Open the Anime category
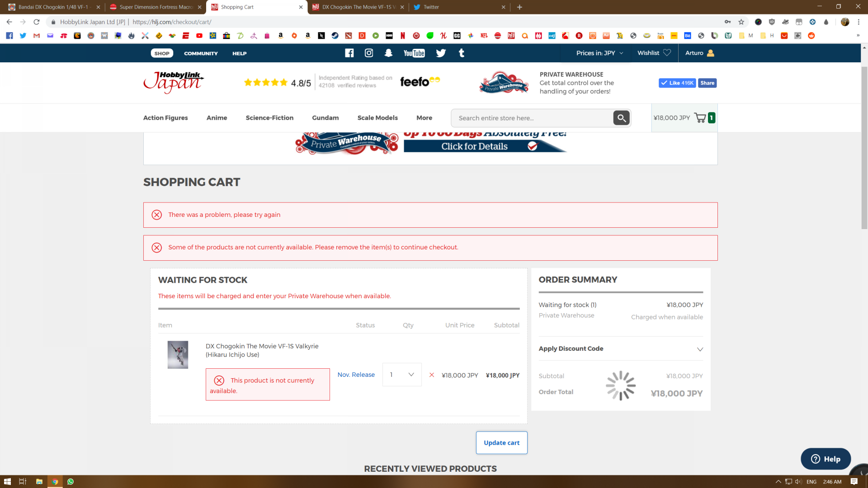Viewport: 868px width, 488px height. click(x=217, y=117)
